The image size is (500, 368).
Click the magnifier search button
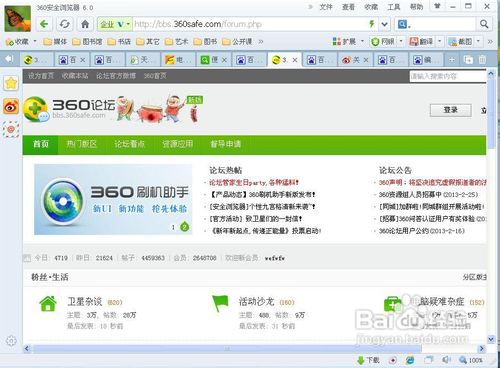484,24
